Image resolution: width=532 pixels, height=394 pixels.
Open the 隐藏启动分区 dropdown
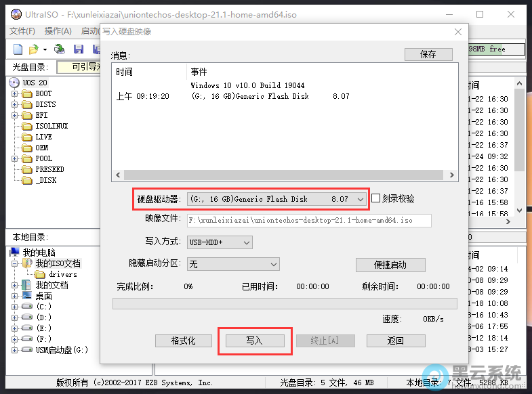coord(274,264)
